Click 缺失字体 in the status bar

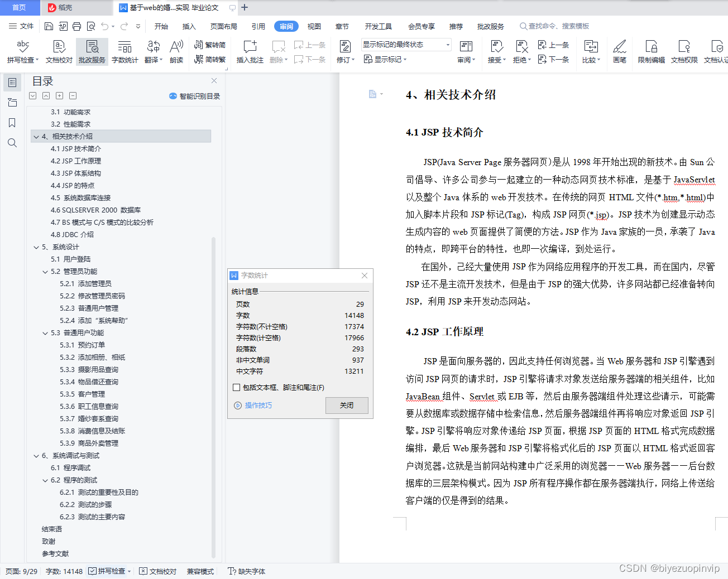pyautogui.click(x=247, y=571)
